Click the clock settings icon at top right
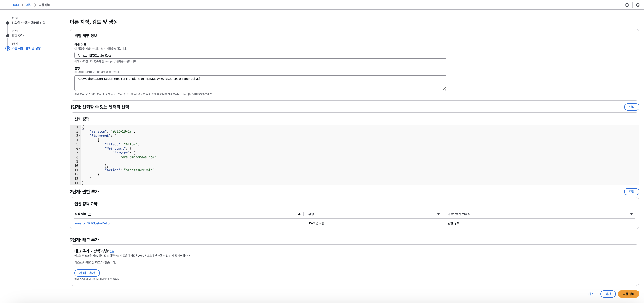Screen dimensions: 644x303 tap(638, 5)
